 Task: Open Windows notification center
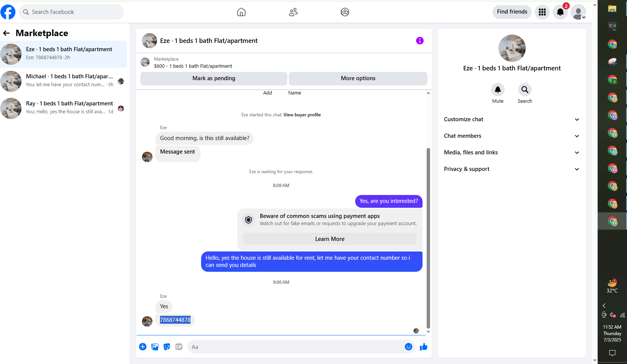612,353
